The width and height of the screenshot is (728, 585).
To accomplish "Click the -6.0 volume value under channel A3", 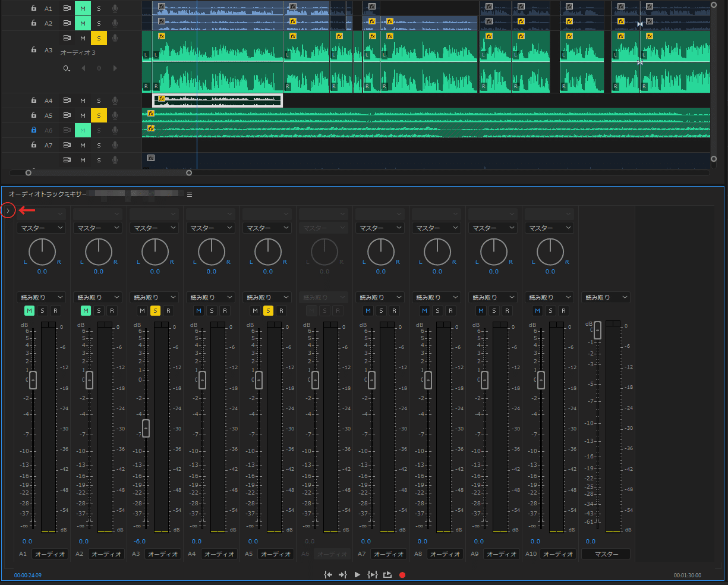I will [x=140, y=542].
